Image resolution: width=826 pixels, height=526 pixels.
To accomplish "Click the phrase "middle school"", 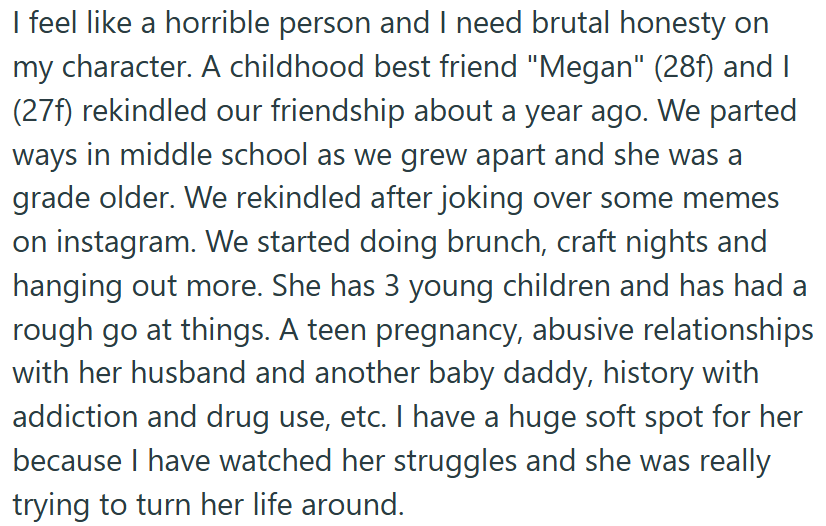I will point(213,155).
